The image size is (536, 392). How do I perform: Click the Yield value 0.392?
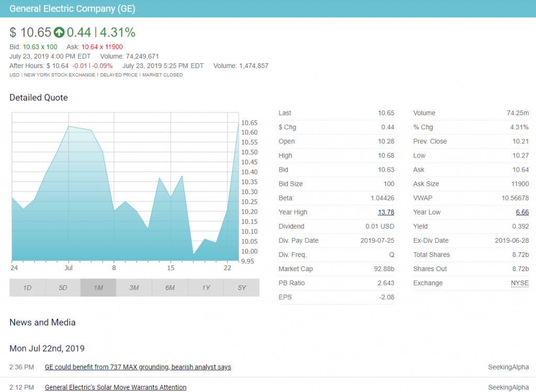(521, 226)
